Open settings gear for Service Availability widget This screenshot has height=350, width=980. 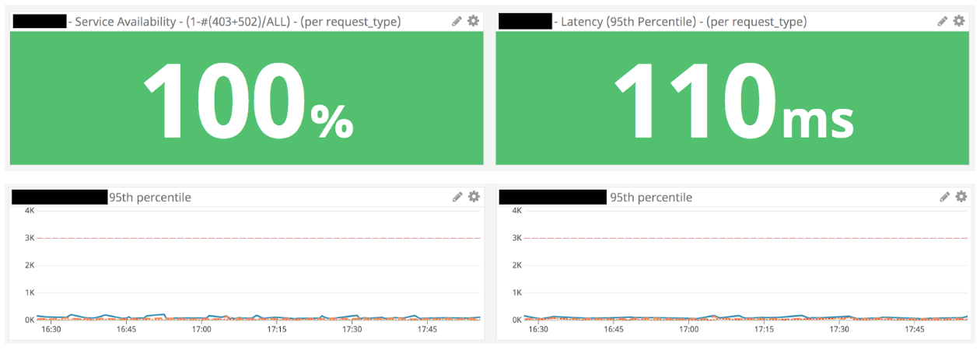coord(474,21)
